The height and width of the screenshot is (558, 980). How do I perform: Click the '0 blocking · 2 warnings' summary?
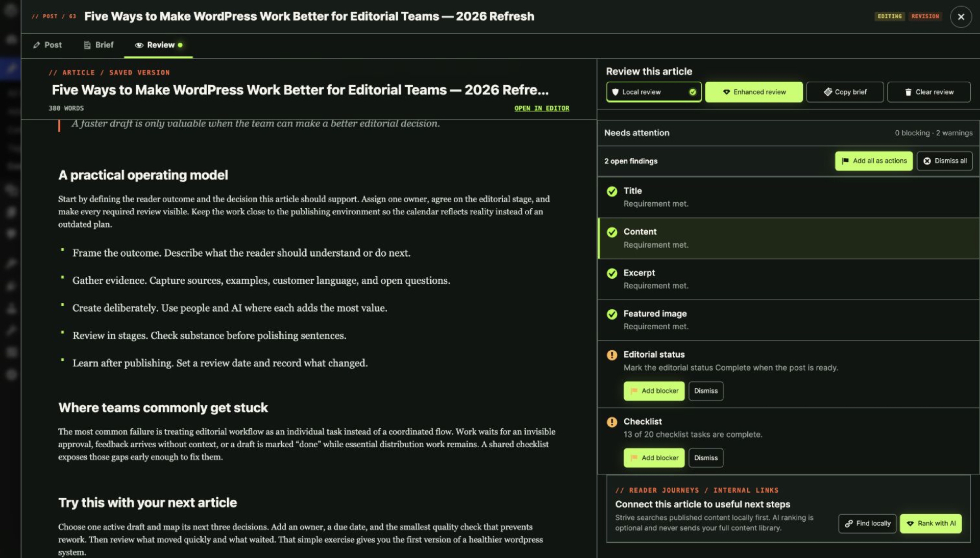(934, 133)
